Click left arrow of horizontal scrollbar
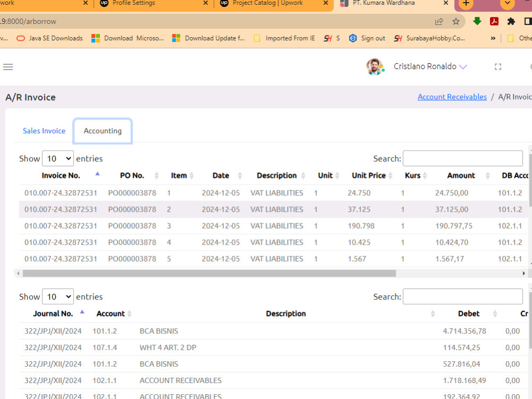 click(18, 273)
